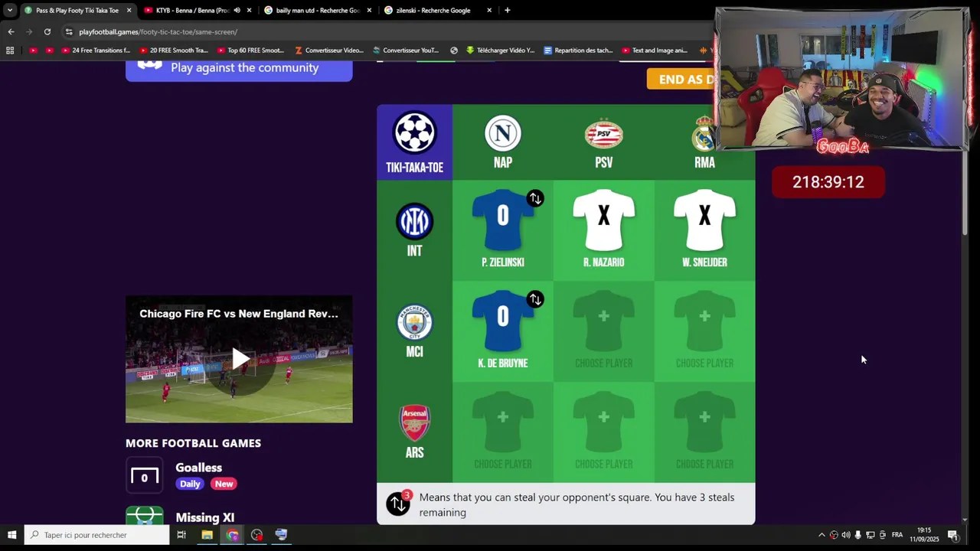Choose player for ARS and PSV square
The width and height of the screenshot is (980, 551).
[603, 432]
